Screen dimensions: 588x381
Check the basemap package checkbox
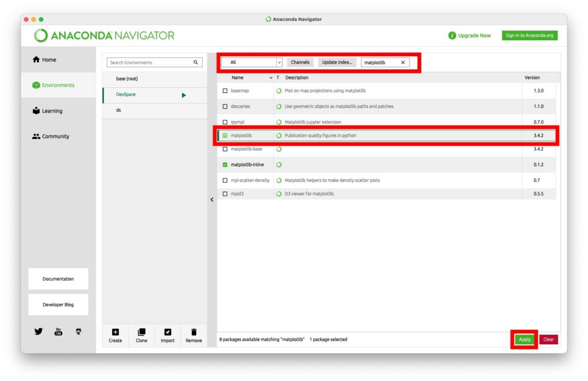coord(225,91)
